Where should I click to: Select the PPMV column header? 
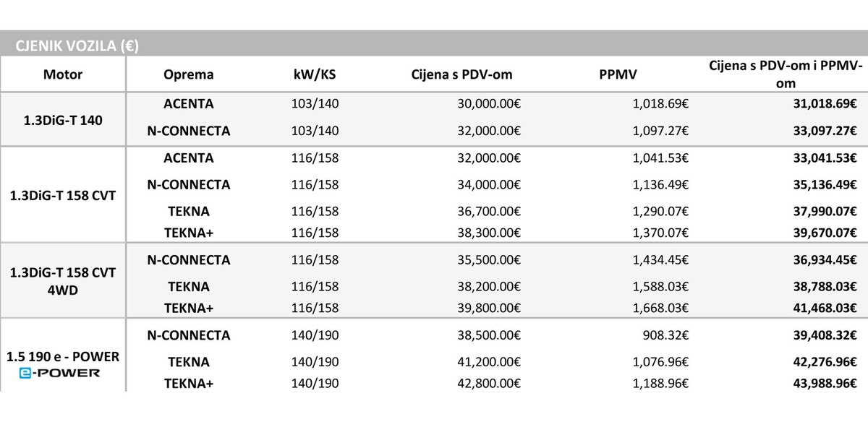(620, 74)
